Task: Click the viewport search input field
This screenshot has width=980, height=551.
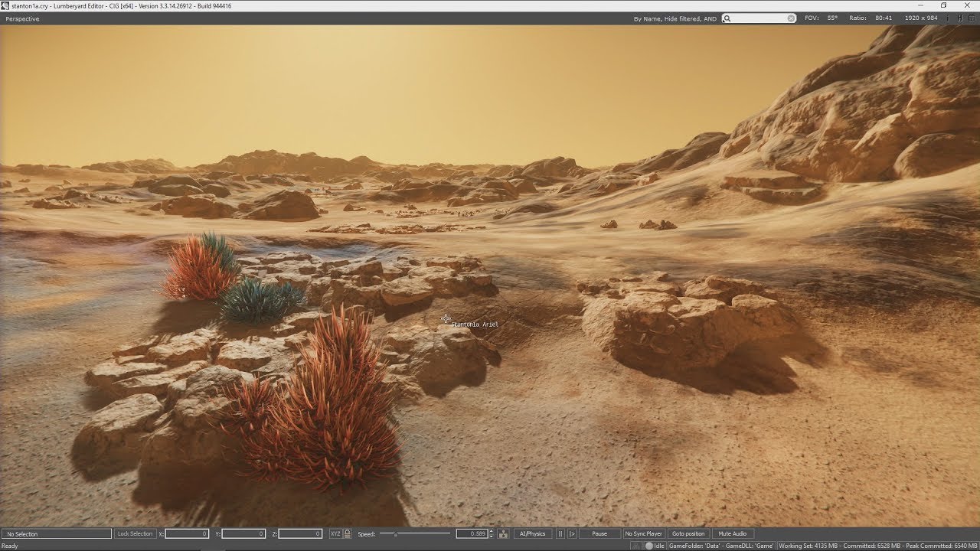Action: click(x=759, y=18)
